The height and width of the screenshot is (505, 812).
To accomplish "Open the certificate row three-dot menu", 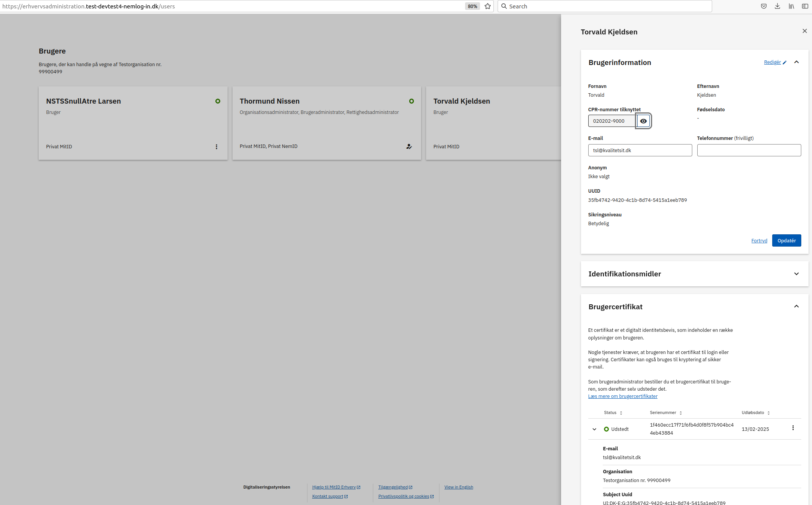I will [793, 428].
